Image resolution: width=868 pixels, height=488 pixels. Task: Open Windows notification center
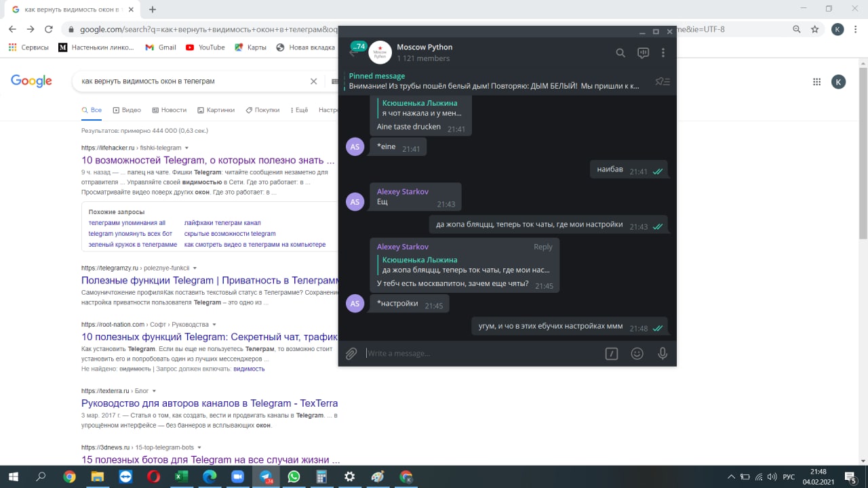click(x=852, y=476)
